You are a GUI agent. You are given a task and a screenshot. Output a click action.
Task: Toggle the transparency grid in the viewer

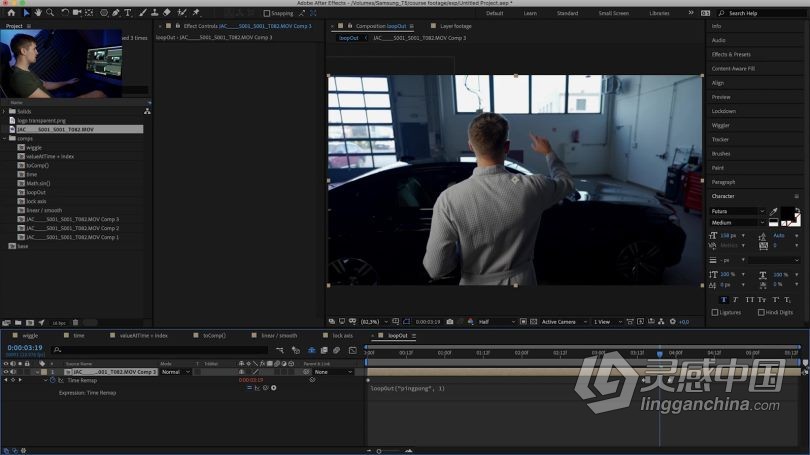(x=534, y=321)
